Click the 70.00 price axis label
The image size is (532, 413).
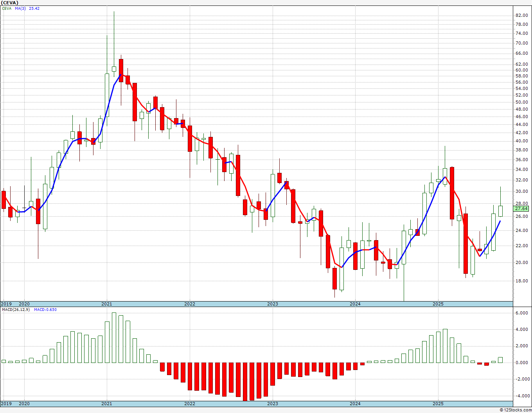pos(522,43)
